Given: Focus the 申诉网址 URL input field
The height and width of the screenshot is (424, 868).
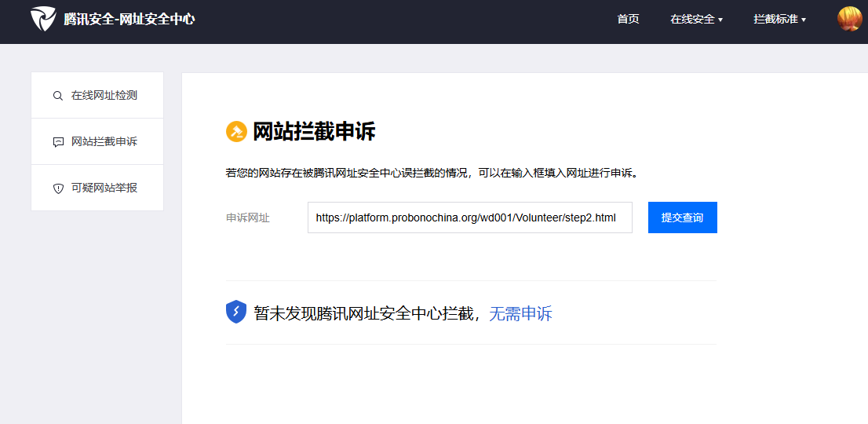Looking at the screenshot, I should tap(470, 217).
